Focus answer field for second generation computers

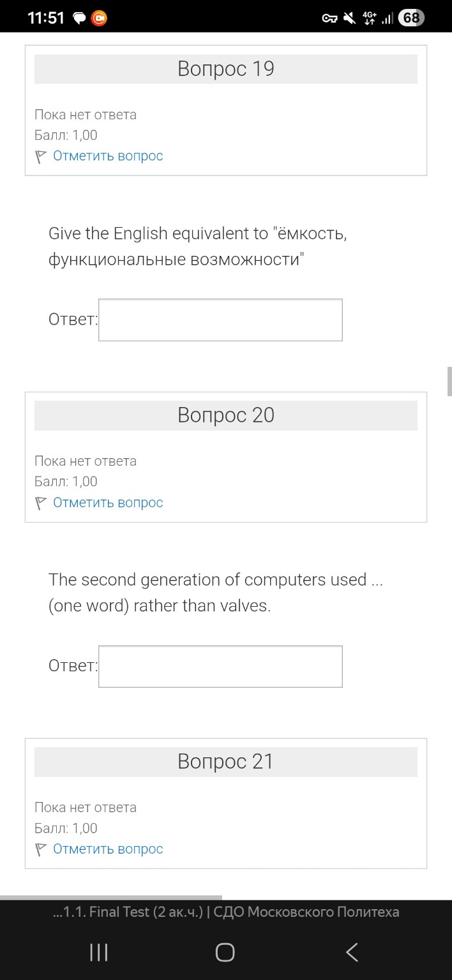click(x=220, y=666)
